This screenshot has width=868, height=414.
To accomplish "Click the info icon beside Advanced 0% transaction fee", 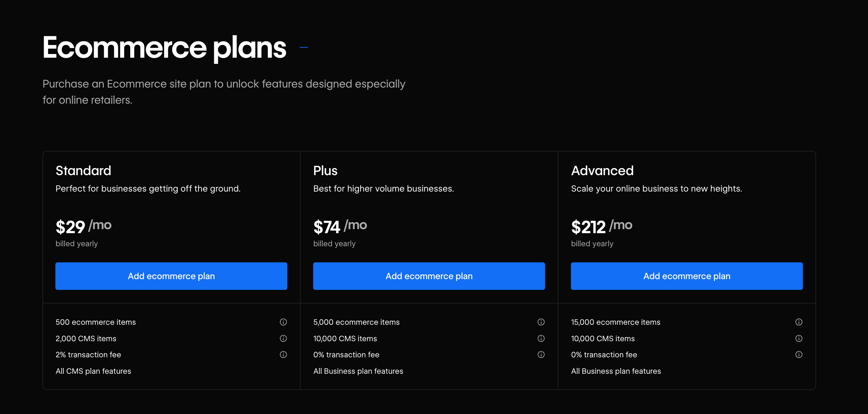I will (x=799, y=354).
